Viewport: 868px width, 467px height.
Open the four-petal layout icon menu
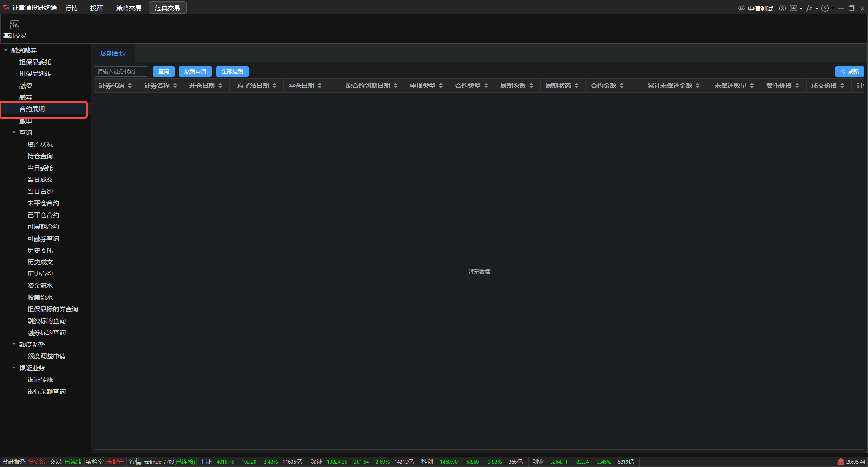point(793,8)
